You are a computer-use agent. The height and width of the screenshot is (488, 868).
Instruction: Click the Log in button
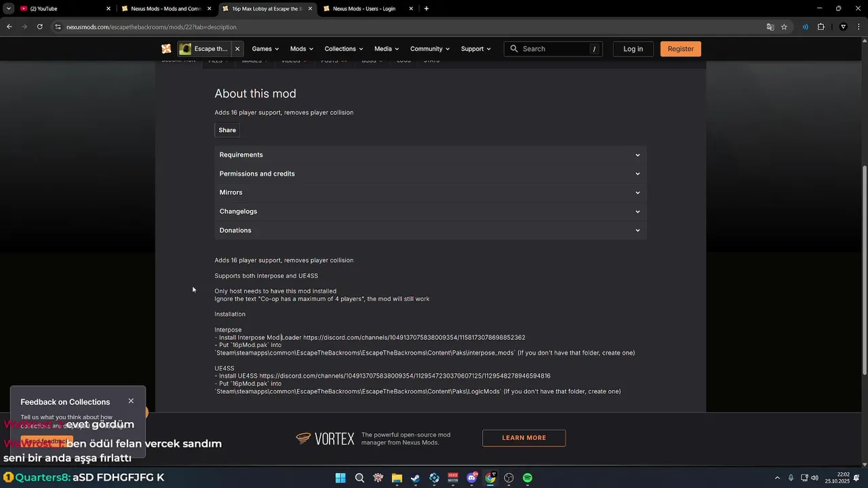tap(633, 49)
